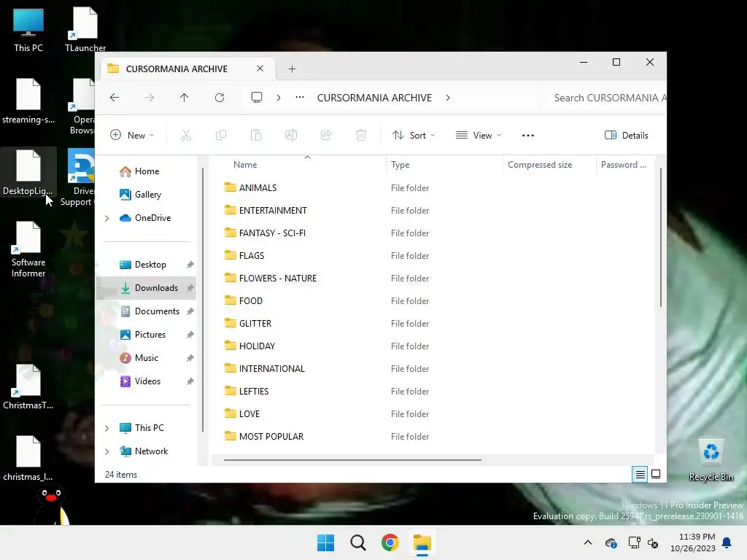Screen dimensions: 747x560
Task: Sort by the Type column header
Action: click(444, 165)
